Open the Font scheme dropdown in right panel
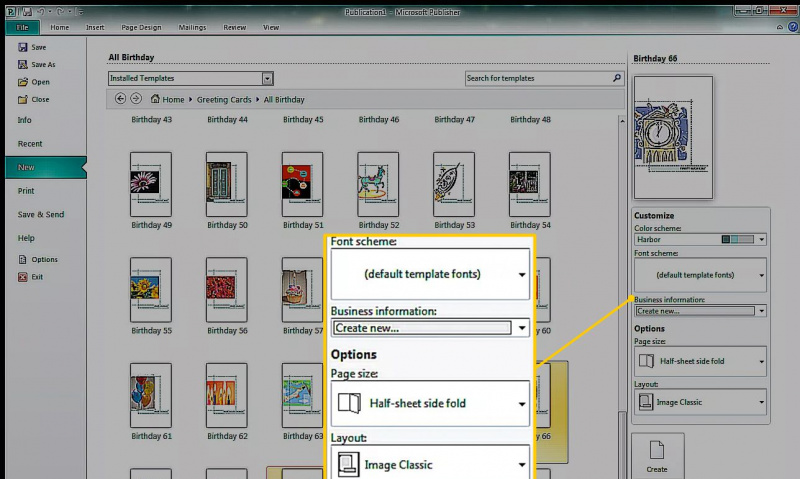The width and height of the screenshot is (800, 479). 700,275
